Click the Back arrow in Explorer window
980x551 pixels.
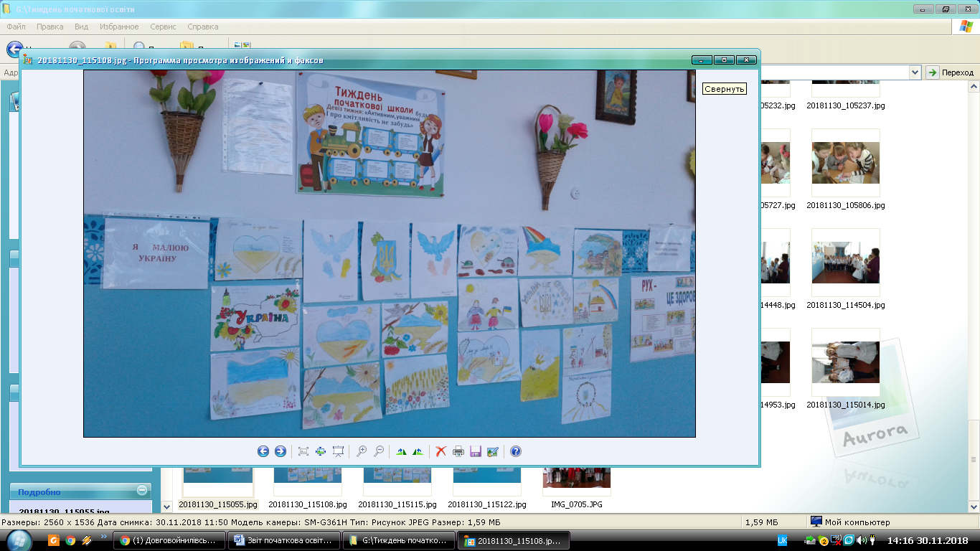pyautogui.click(x=13, y=49)
